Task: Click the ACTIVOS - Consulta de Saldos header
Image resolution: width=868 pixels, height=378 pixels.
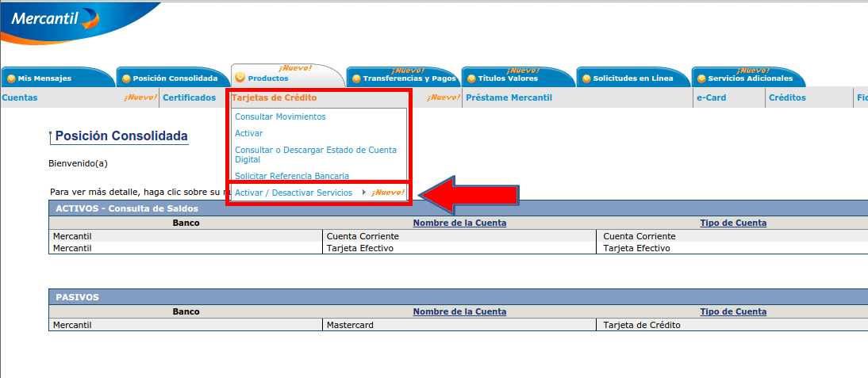Action: click(x=127, y=209)
